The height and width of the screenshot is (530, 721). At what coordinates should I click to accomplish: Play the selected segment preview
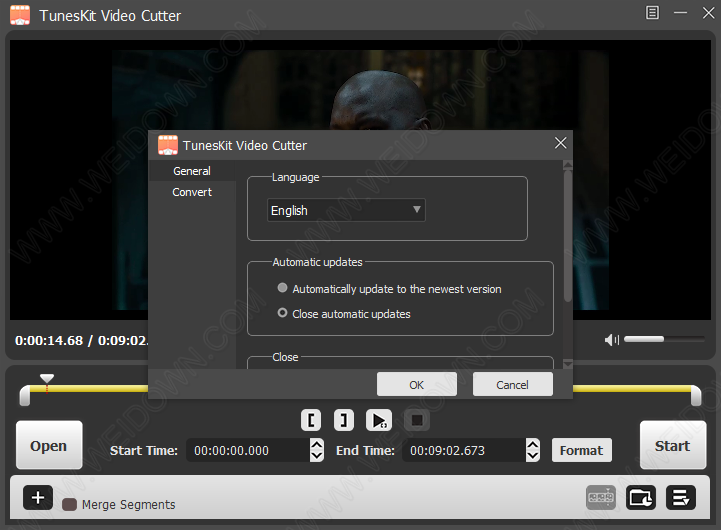point(379,420)
